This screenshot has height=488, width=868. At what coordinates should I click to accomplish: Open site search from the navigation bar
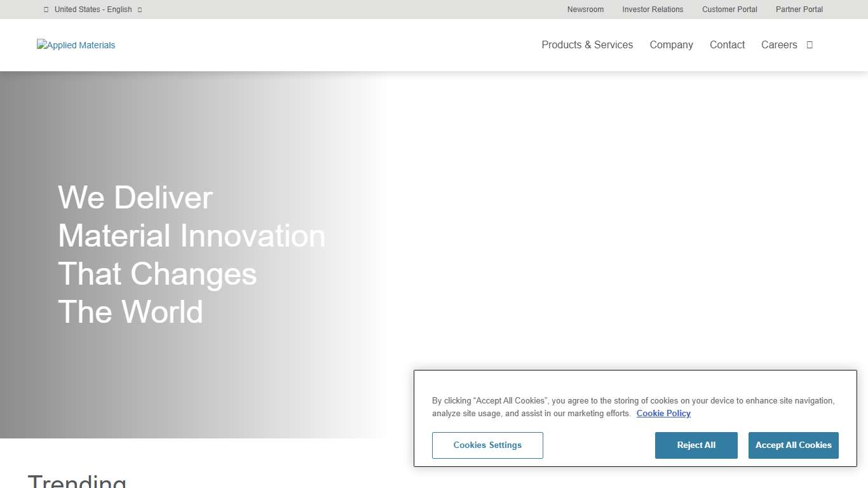coord(809,44)
